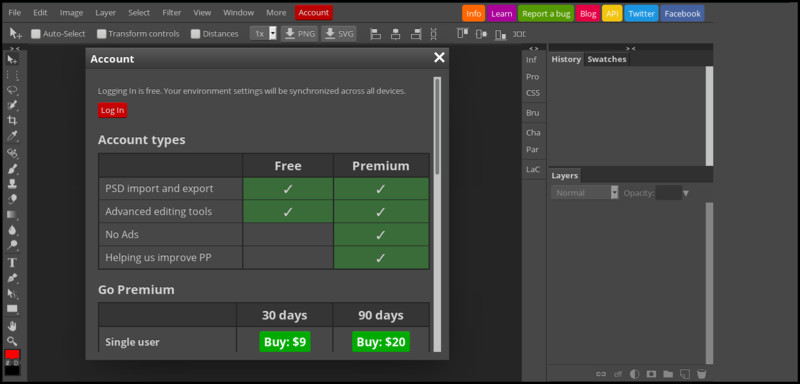Add adjustment layer via half-circle icon
The height and width of the screenshot is (384, 800).
click(x=634, y=374)
